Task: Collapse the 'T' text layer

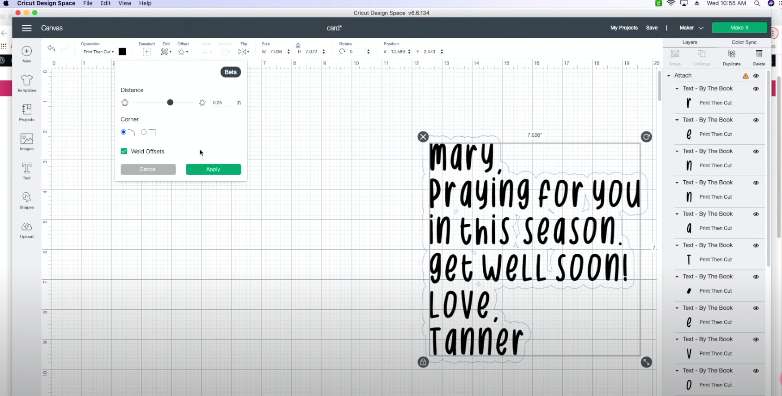Action: click(677, 245)
